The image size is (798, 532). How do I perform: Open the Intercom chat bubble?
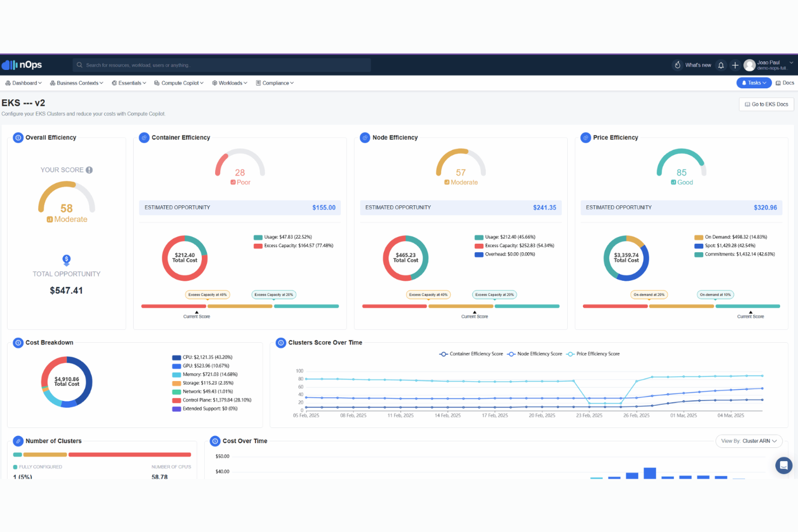[783, 465]
